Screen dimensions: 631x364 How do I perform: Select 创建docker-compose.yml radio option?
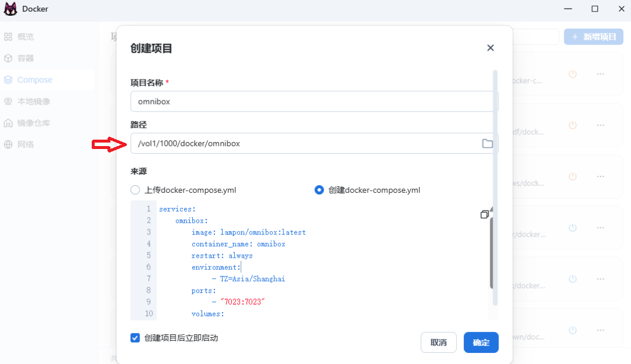pyautogui.click(x=319, y=190)
